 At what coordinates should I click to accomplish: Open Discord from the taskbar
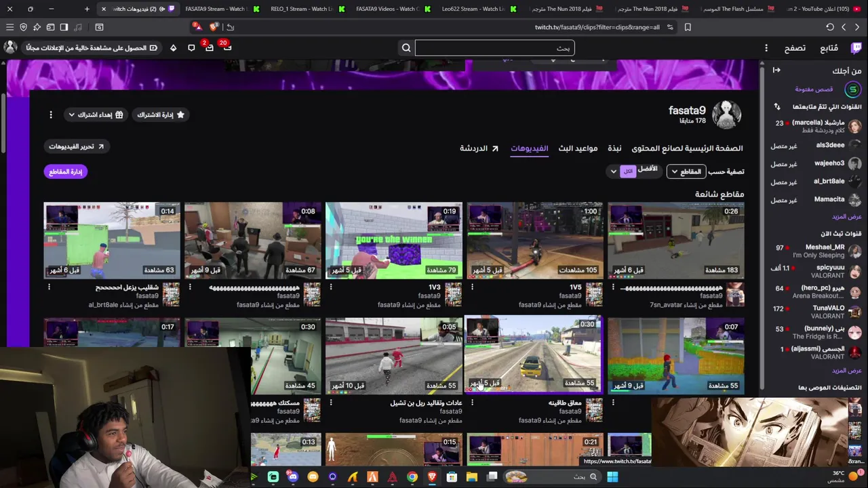click(292, 477)
